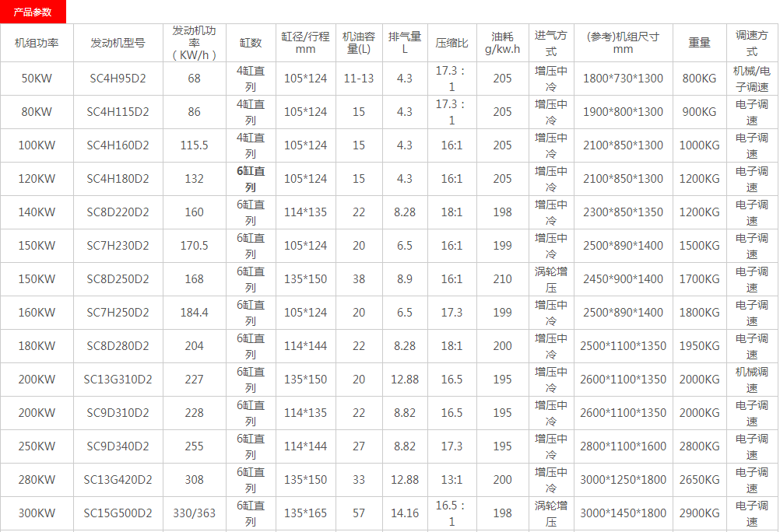This screenshot has width=780, height=532.
Task: Click dimensions 1900*800*1300
Action: click(x=623, y=112)
